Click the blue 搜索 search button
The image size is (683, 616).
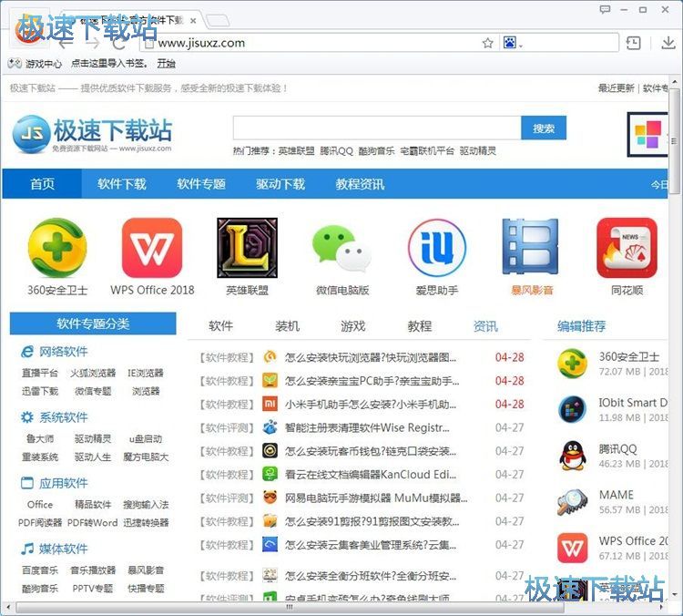[x=544, y=128]
